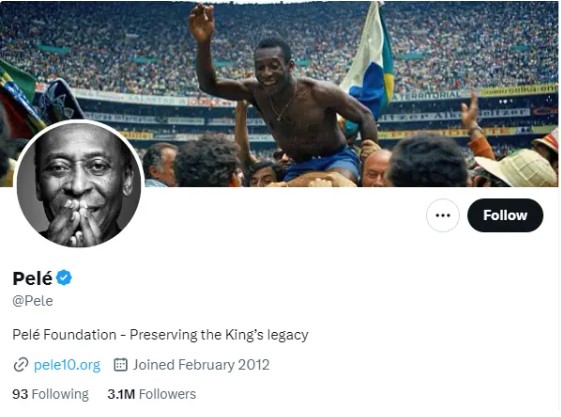Follow the Pelé account
Image resolution: width=561 pixels, height=417 pixels.
tap(505, 215)
